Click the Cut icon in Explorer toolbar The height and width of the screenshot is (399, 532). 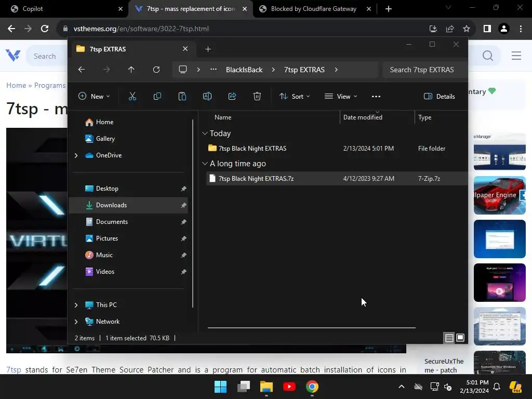[132, 96]
